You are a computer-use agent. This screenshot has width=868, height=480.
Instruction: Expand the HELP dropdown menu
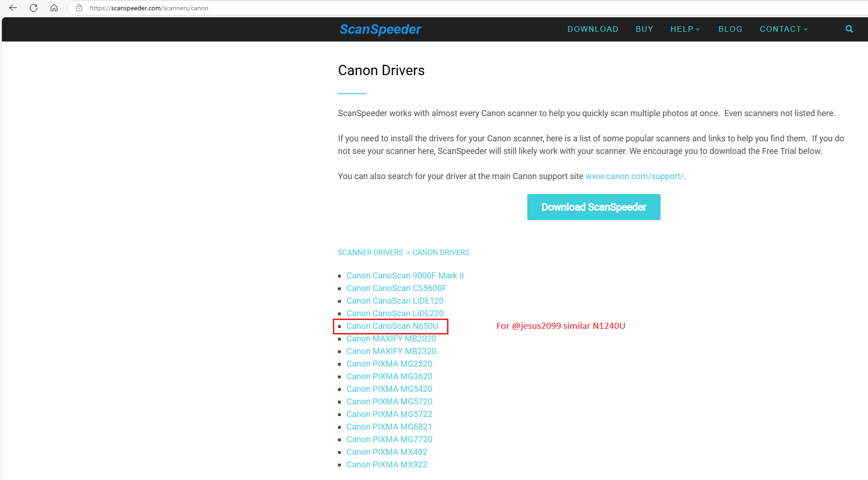(x=685, y=29)
